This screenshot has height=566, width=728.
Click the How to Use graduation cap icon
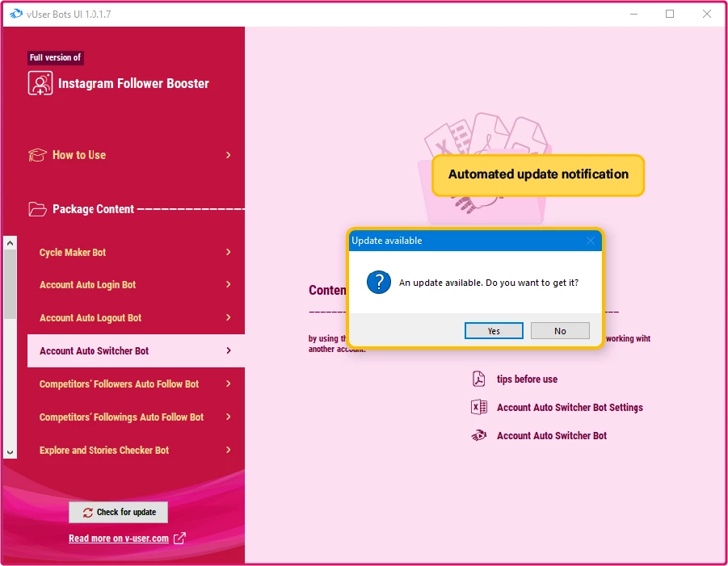(38, 155)
